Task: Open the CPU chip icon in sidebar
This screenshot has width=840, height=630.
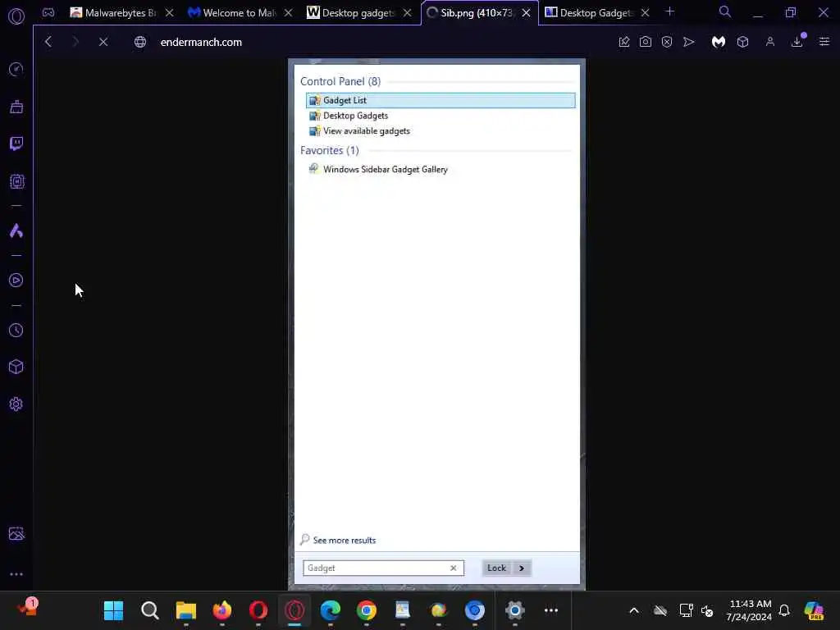Action: click(x=16, y=181)
